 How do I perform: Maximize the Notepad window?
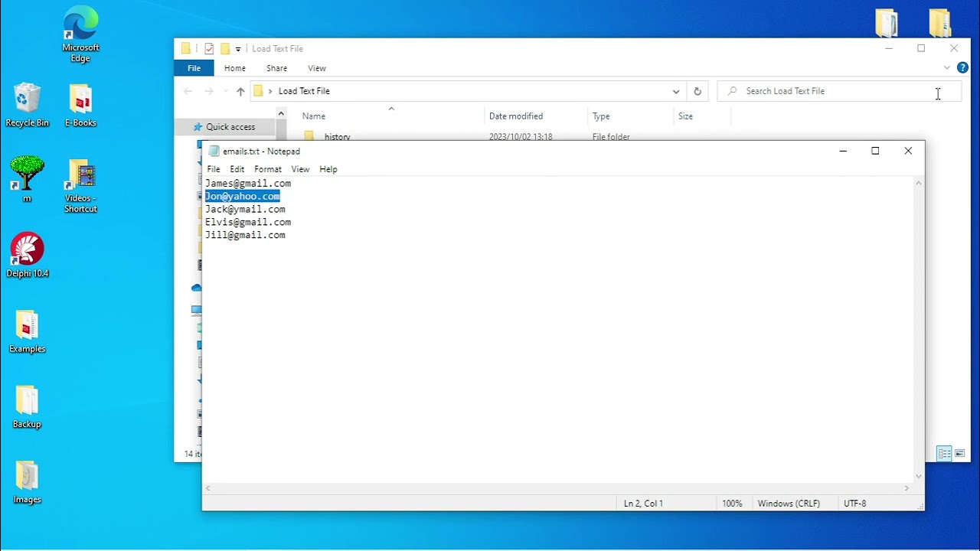pos(875,151)
